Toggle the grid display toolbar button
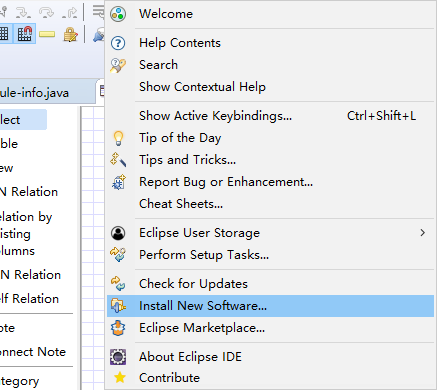437x390 pixels. pos(4,34)
